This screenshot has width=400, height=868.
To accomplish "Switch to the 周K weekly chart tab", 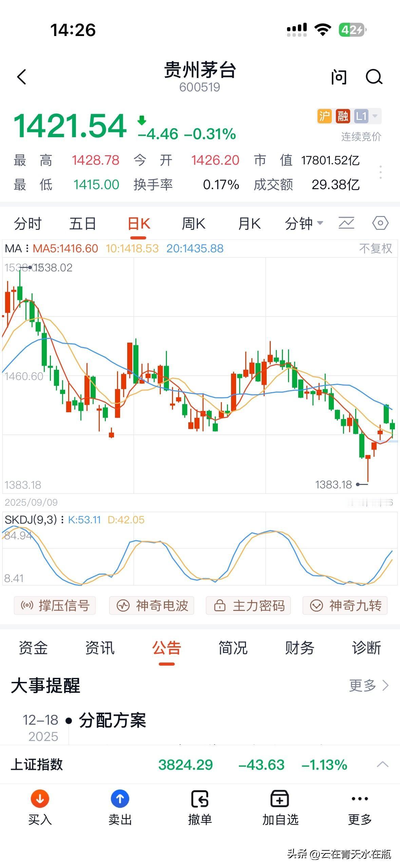I will [x=193, y=223].
